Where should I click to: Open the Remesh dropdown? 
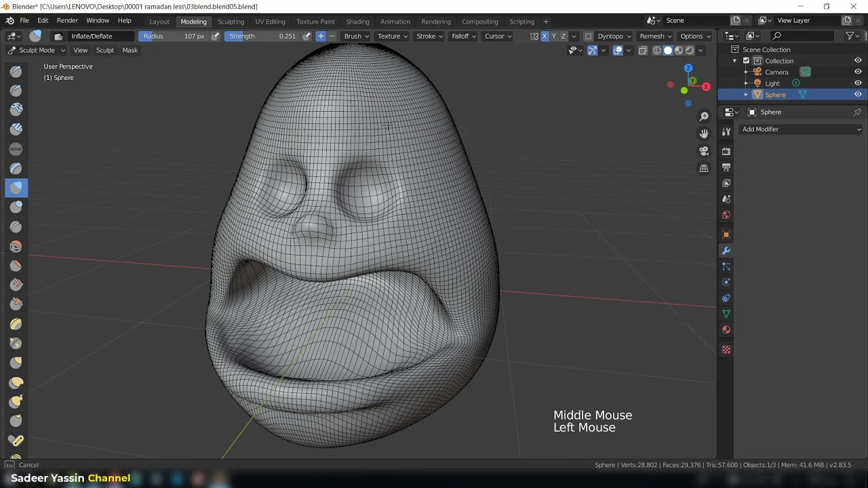click(655, 37)
